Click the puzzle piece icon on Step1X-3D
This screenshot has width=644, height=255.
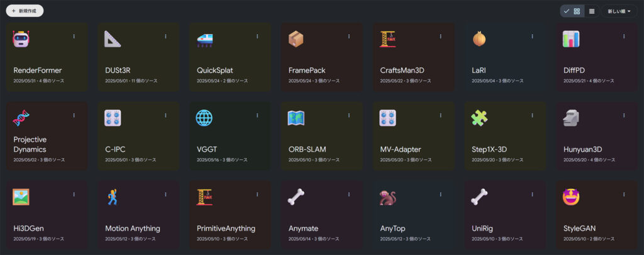(479, 118)
